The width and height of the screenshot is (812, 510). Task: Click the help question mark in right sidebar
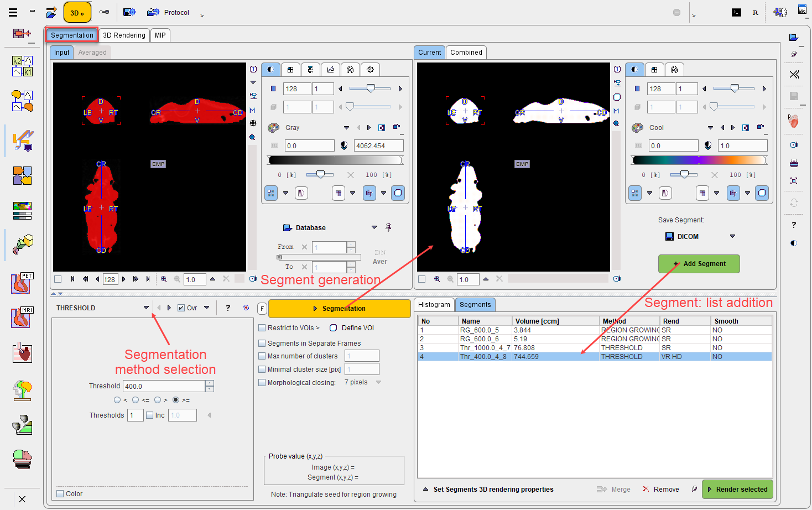pyautogui.click(x=794, y=225)
